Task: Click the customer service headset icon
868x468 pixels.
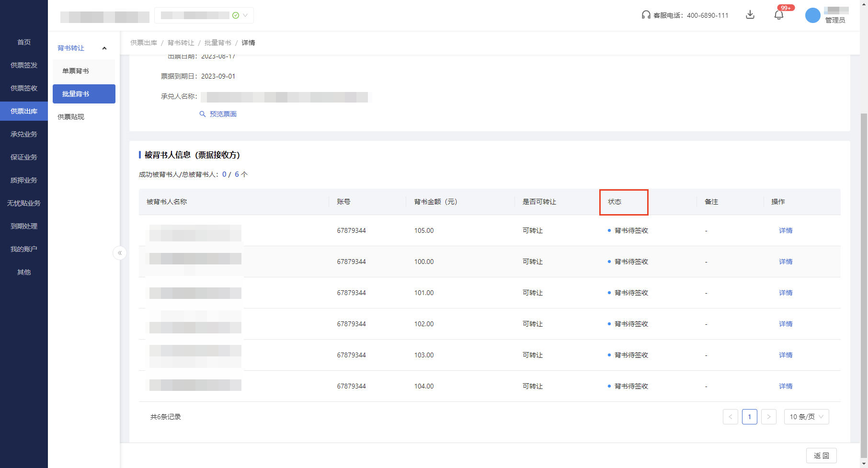Action: tap(646, 15)
